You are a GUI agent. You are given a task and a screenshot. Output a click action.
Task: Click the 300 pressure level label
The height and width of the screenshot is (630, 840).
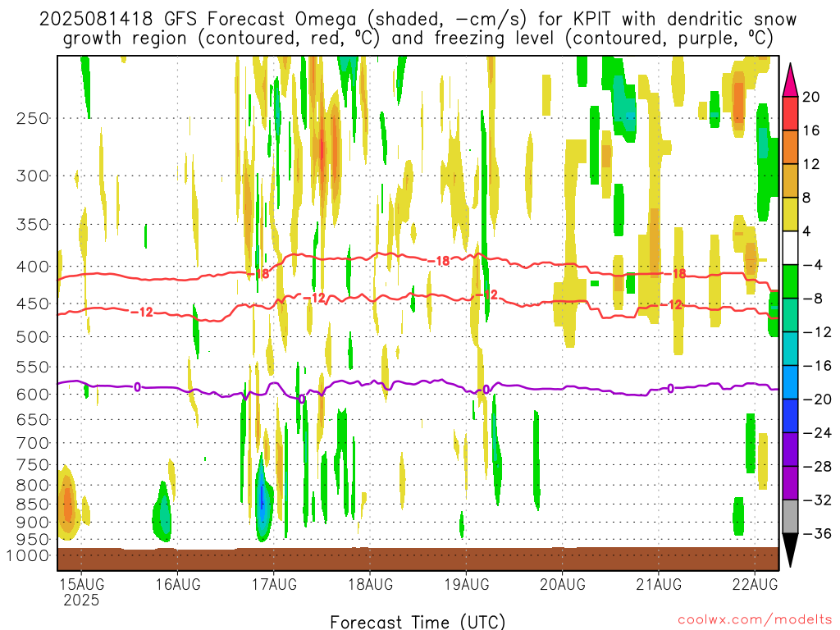tap(33, 176)
